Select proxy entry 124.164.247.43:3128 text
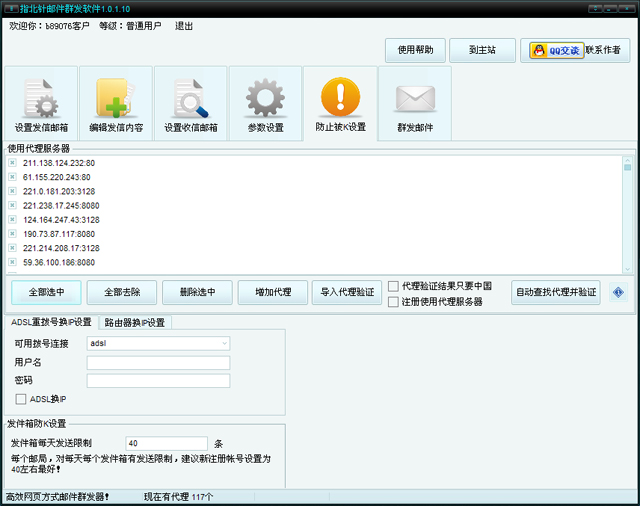Image resolution: width=640 pixels, height=506 pixels. point(61,220)
